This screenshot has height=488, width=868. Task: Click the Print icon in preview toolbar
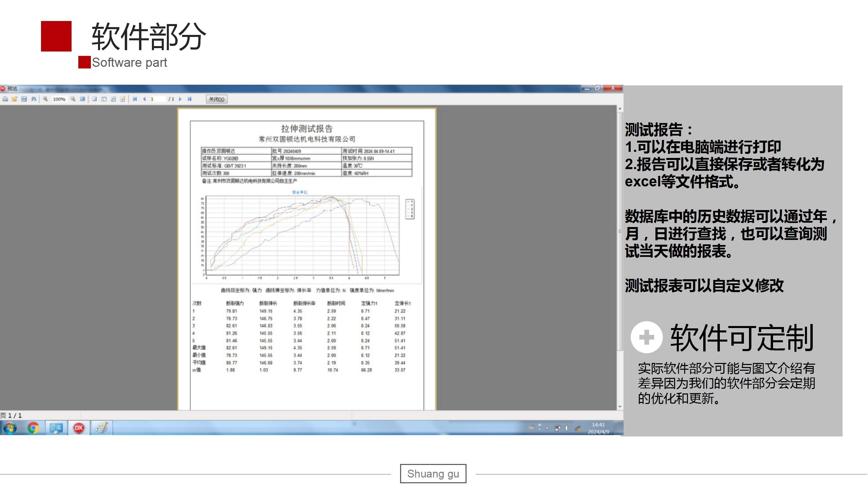[5, 99]
